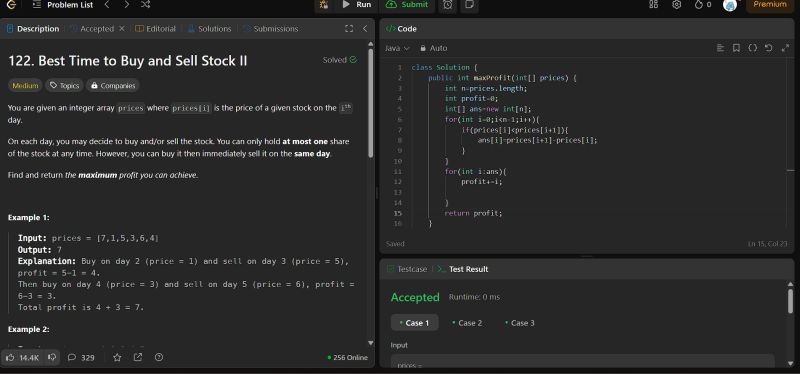800x374 pixels.
Task: Click the 'Ln 15, Col 23' status
Action: [768, 244]
